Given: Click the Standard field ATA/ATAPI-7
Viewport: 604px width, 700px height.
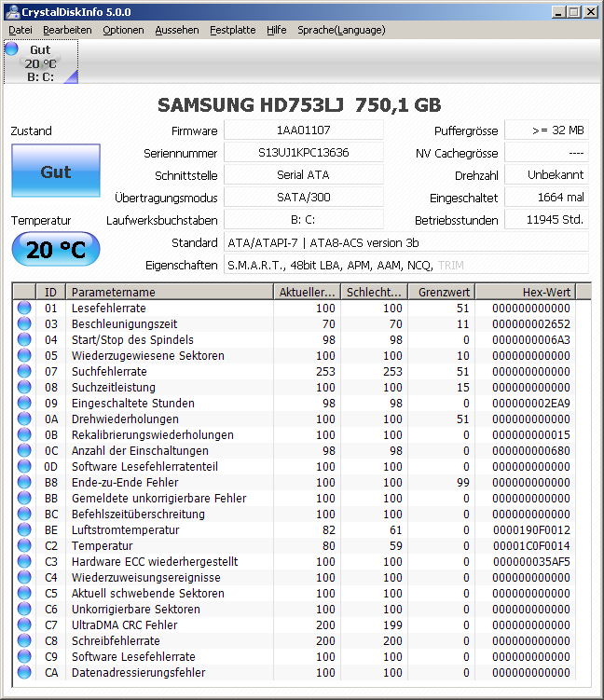Looking at the screenshot, I should tap(406, 242).
